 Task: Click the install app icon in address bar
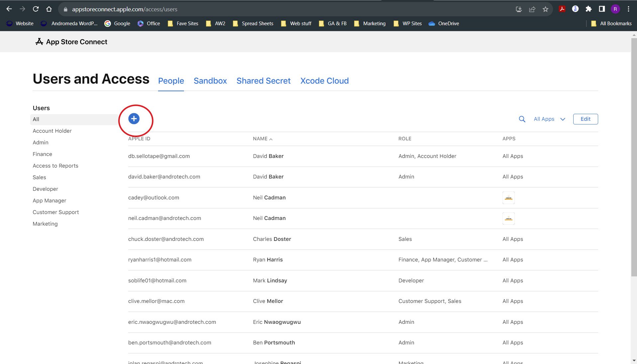519,9
